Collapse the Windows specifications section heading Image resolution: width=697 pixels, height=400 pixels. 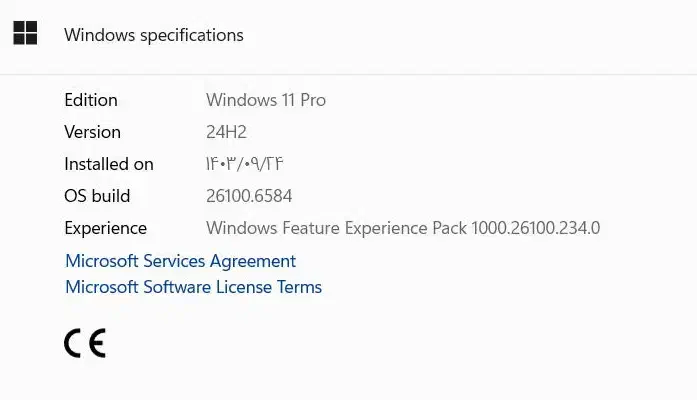pyautogui.click(x=154, y=35)
